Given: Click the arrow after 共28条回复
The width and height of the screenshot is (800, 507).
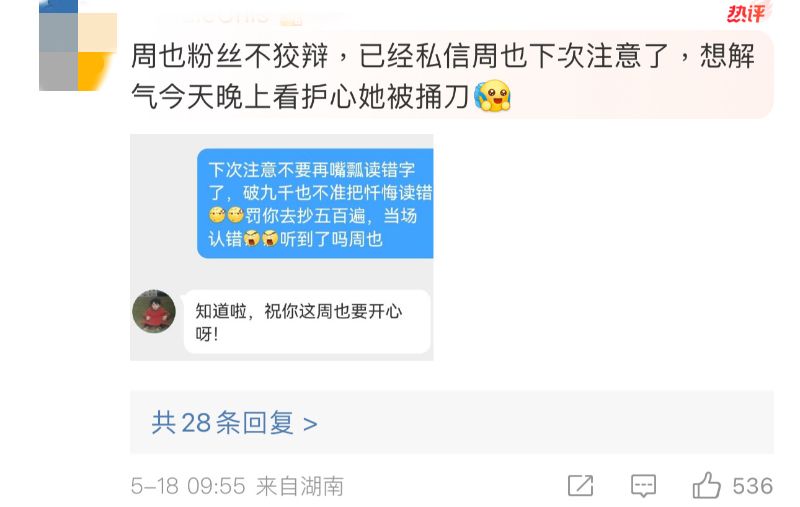Looking at the screenshot, I should point(310,424).
